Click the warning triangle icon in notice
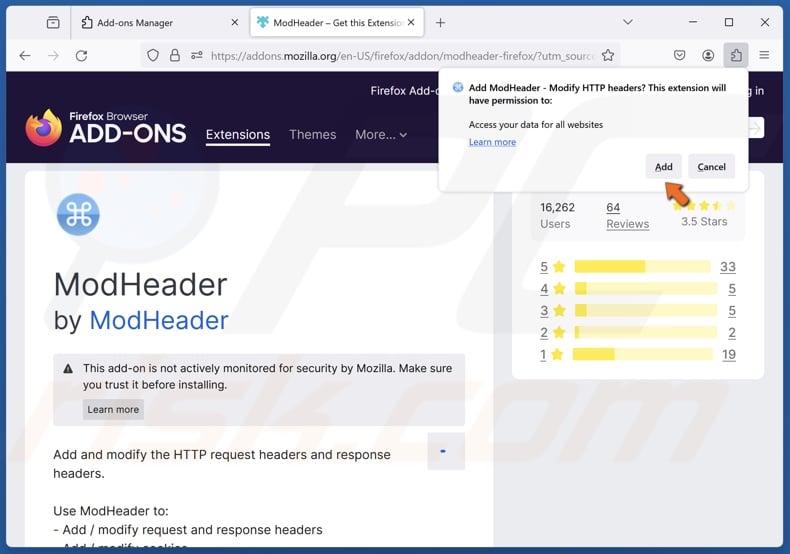 pyautogui.click(x=68, y=369)
